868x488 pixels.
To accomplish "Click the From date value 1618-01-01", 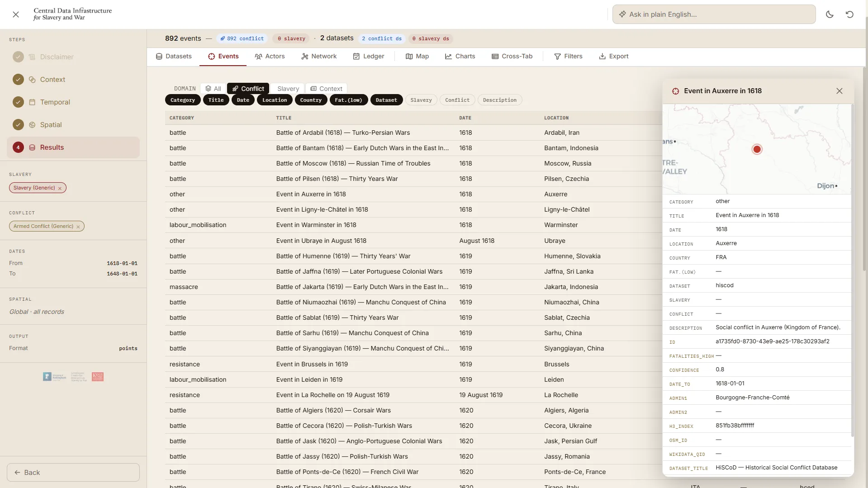I will click(x=122, y=263).
